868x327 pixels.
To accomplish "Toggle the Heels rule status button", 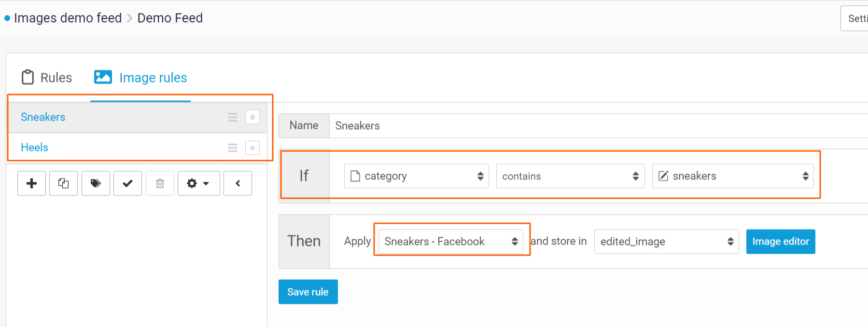I will [252, 148].
